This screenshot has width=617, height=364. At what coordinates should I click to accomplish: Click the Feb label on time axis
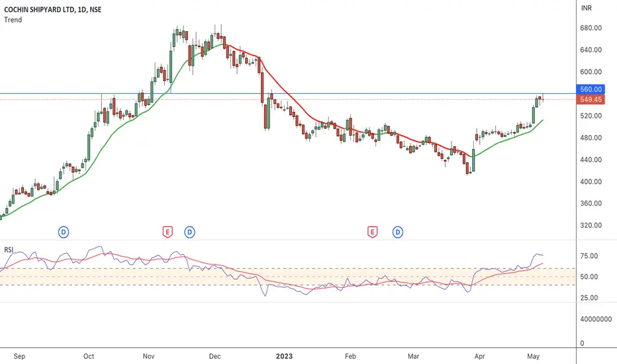coord(350,356)
